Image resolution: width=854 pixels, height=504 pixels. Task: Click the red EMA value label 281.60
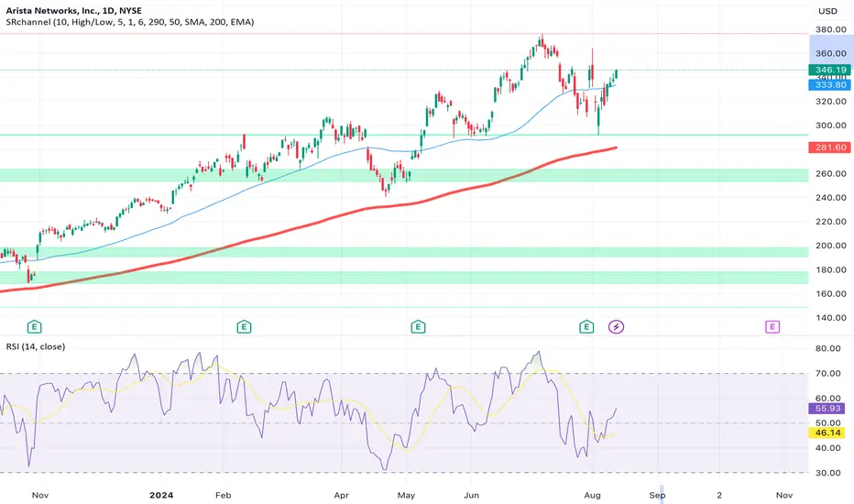[830, 148]
